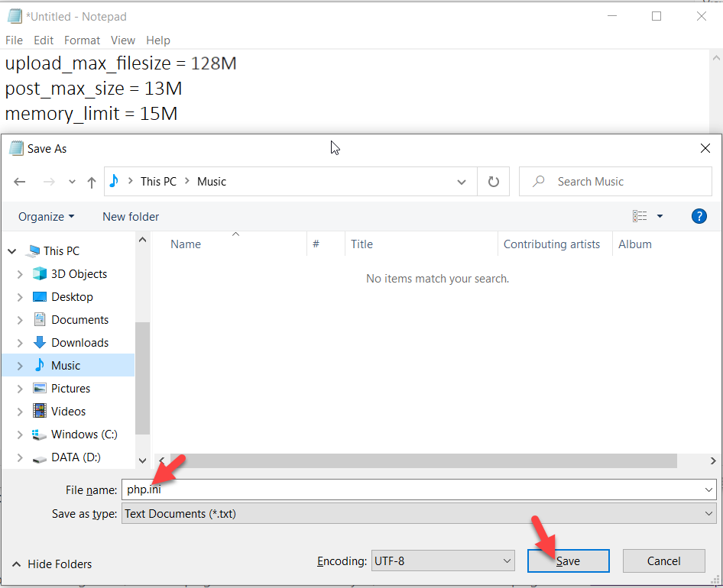Click the navigation pane scroll-down arrow
Image resolution: width=723 pixels, height=588 pixels.
click(142, 460)
